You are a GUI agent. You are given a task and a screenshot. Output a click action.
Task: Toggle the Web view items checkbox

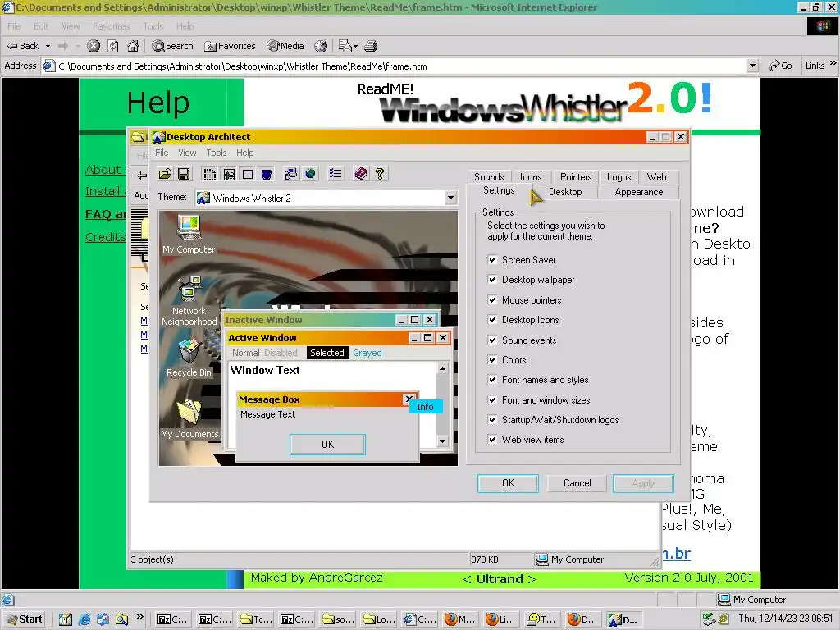(492, 440)
